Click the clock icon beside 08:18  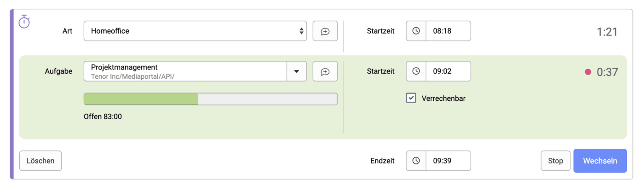[416, 31]
